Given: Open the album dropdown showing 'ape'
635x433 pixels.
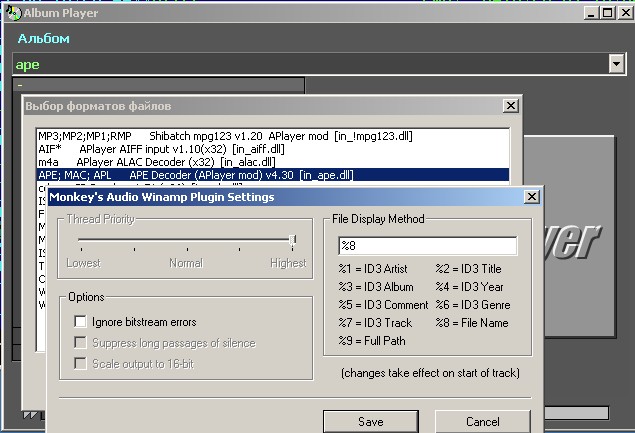Looking at the screenshot, I should 616,64.
